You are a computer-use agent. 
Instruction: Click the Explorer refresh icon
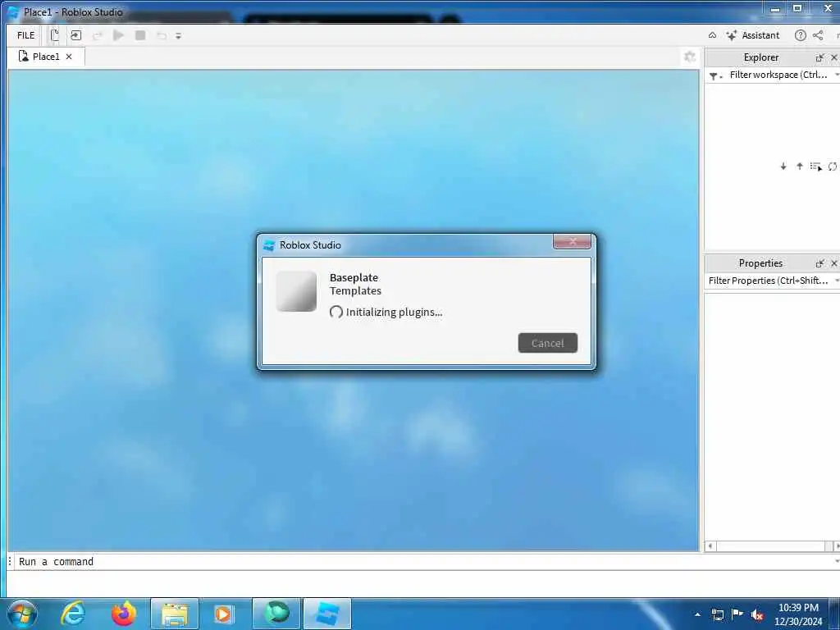pos(833,167)
